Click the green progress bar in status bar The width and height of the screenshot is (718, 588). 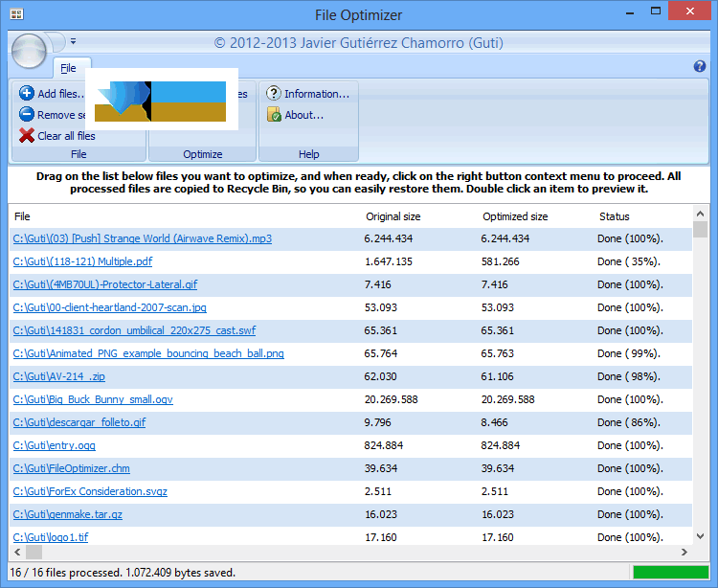(x=670, y=573)
